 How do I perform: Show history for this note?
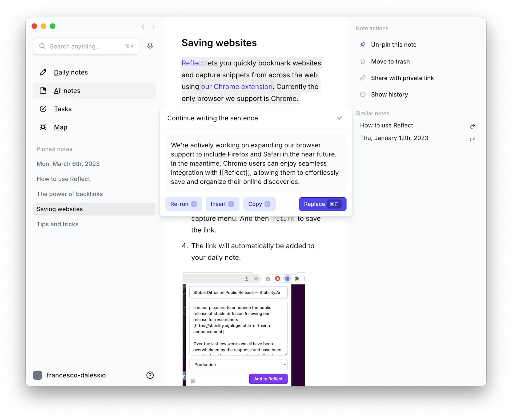[x=389, y=94]
